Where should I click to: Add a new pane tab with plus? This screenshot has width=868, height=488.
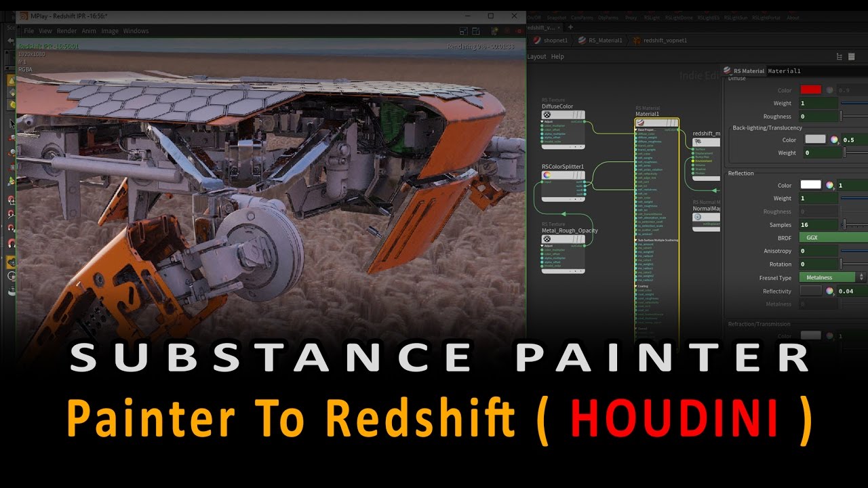pos(570,27)
